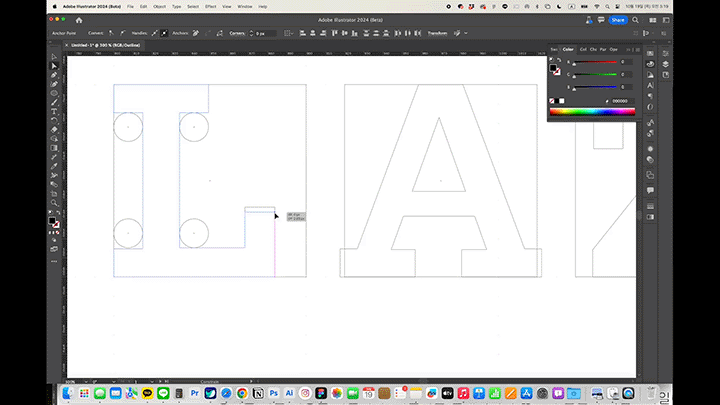Click horizontal align left icon
The width and height of the screenshot is (720, 405).
[x=303, y=33]
